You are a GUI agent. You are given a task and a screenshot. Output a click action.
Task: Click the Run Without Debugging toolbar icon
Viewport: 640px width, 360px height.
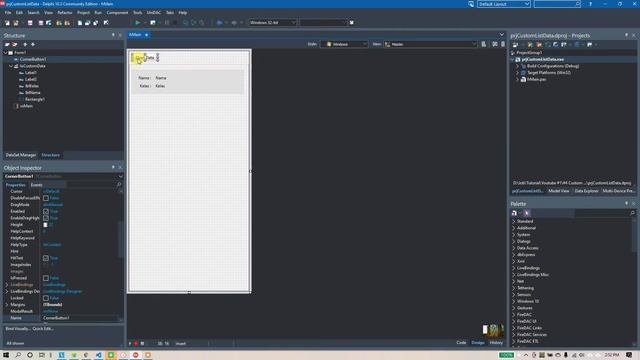153,23
